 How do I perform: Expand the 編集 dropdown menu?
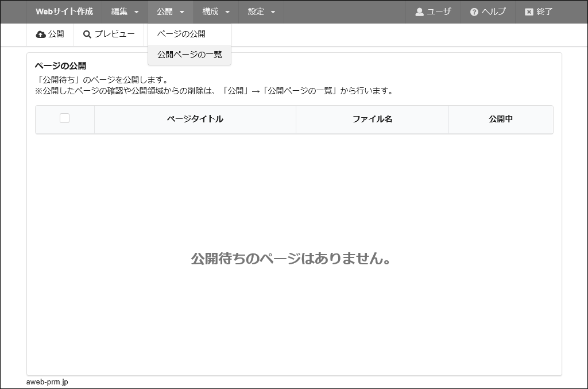click(125, 11)
